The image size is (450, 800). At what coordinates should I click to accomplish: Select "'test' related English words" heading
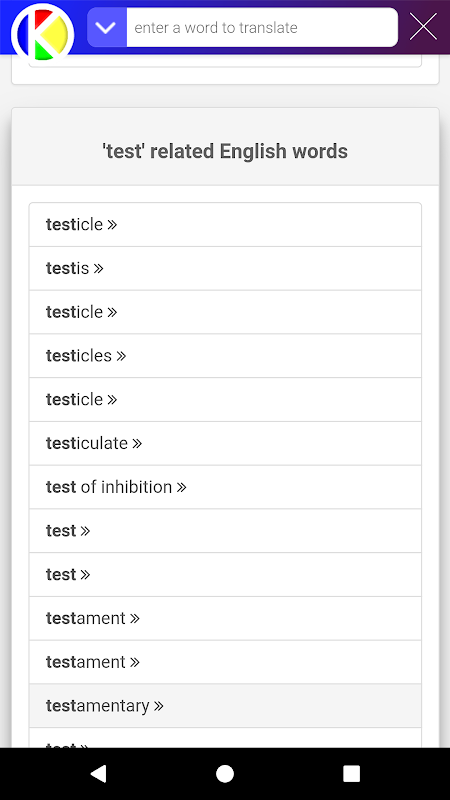(x=225, y=152)
